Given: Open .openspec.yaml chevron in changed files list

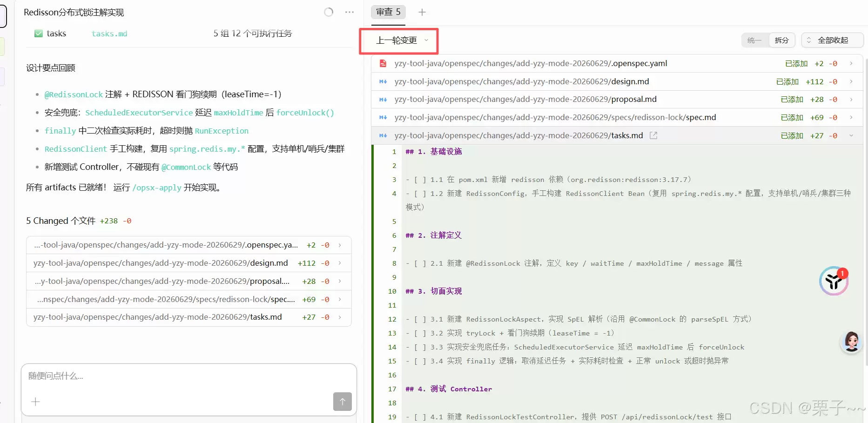Looking at the screenshot, I should tap(340, 245).
